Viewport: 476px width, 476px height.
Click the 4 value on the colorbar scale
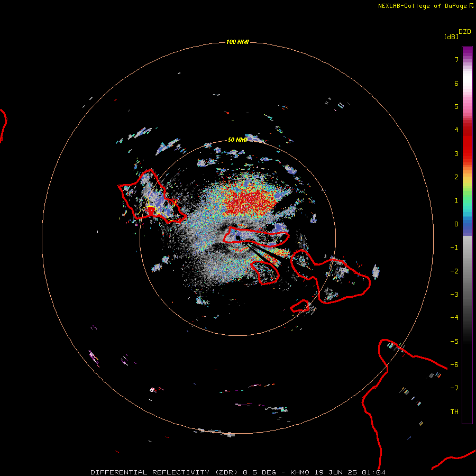coord(456,130)
